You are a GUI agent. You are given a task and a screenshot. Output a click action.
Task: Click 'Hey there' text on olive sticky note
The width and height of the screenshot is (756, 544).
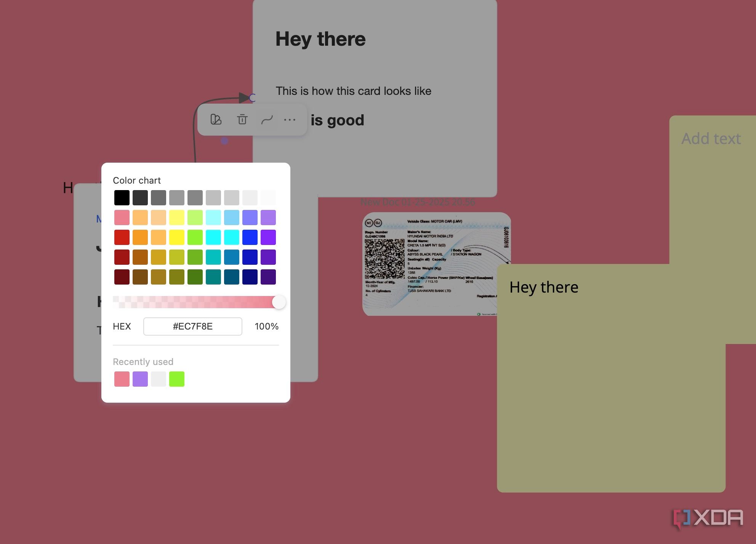(544, 287)
